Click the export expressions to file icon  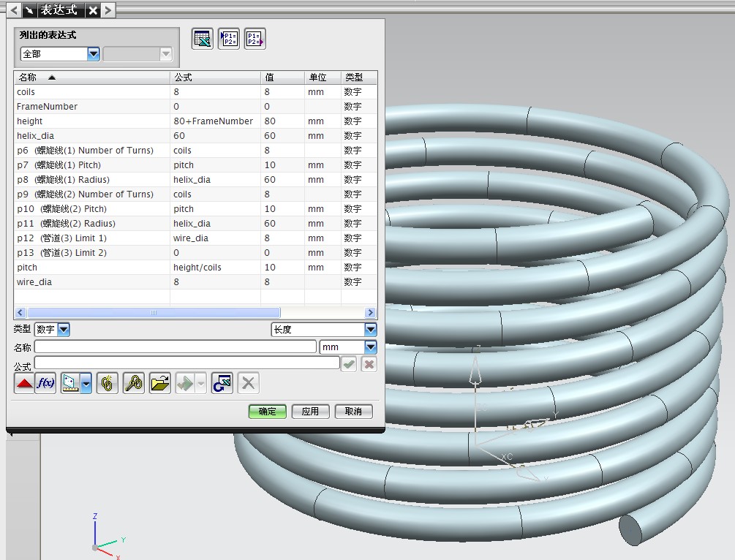click(x=255, y=39)
